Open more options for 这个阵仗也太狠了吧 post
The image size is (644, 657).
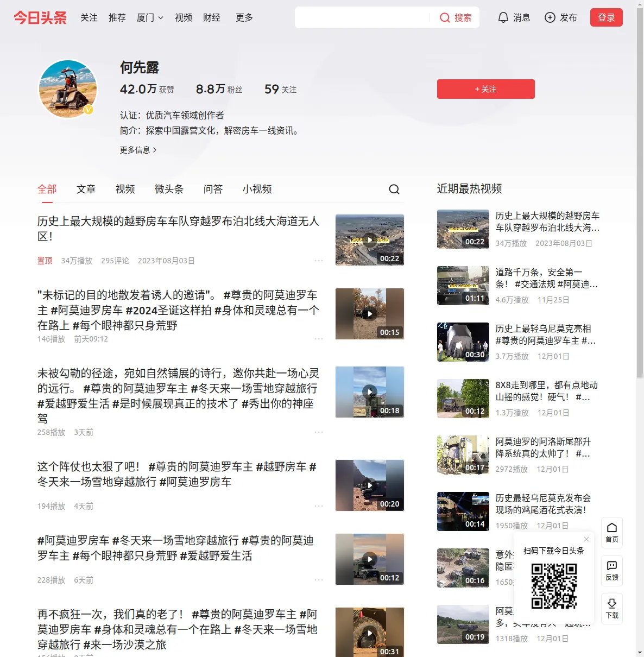point(319,506)
